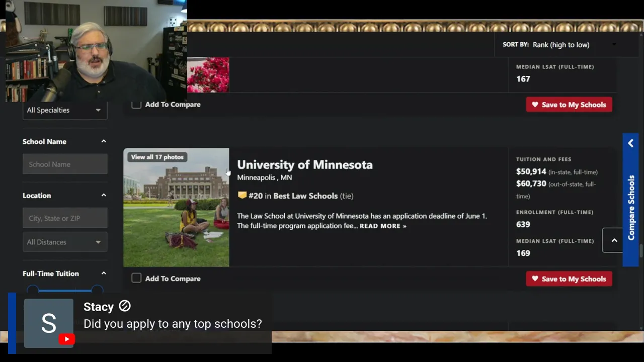This screenshot has height=362, width=644.
Task: Click Save to My Schools for MEDIAN LSAT 167 school
Action: coord(569,105)
